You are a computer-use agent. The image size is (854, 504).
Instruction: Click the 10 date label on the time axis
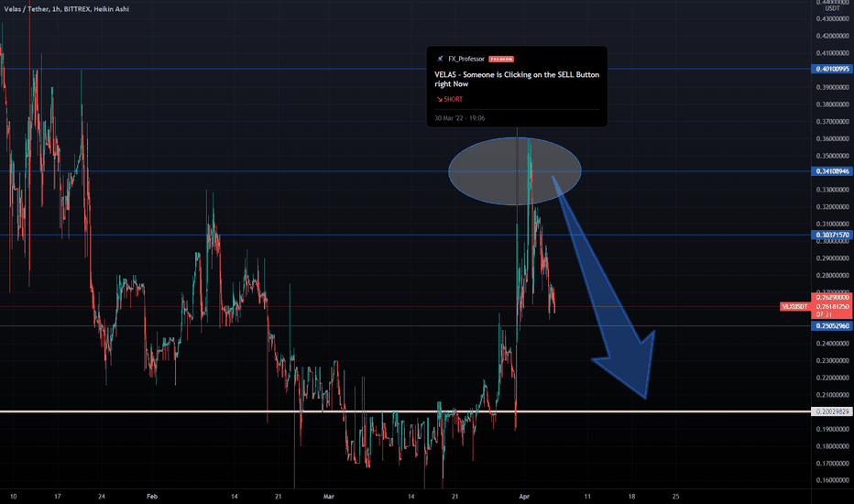point(13,497)
